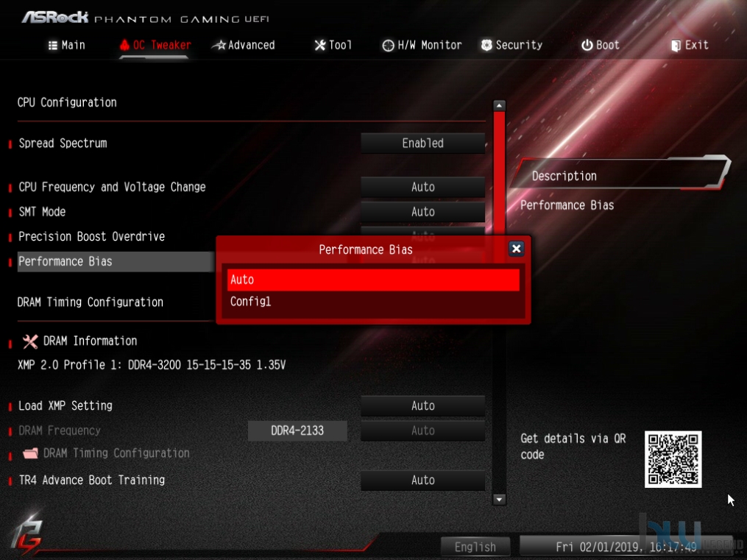Open the Security tab
Viewport: 747px width, 560px height.
(x=511, y=45)
